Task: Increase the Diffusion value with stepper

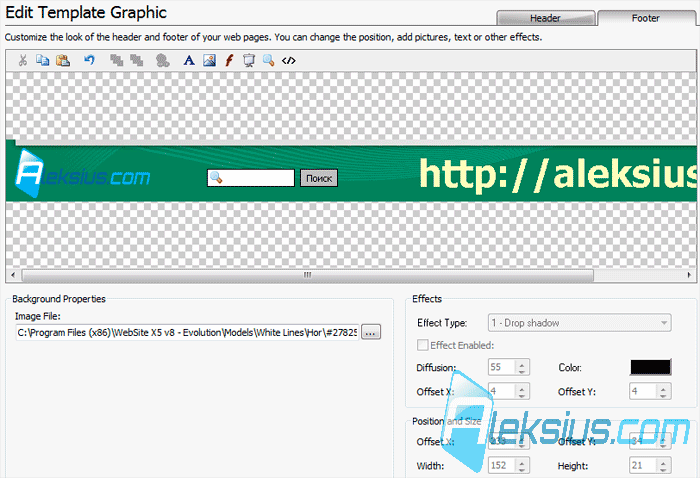Action: pos(521,363)
